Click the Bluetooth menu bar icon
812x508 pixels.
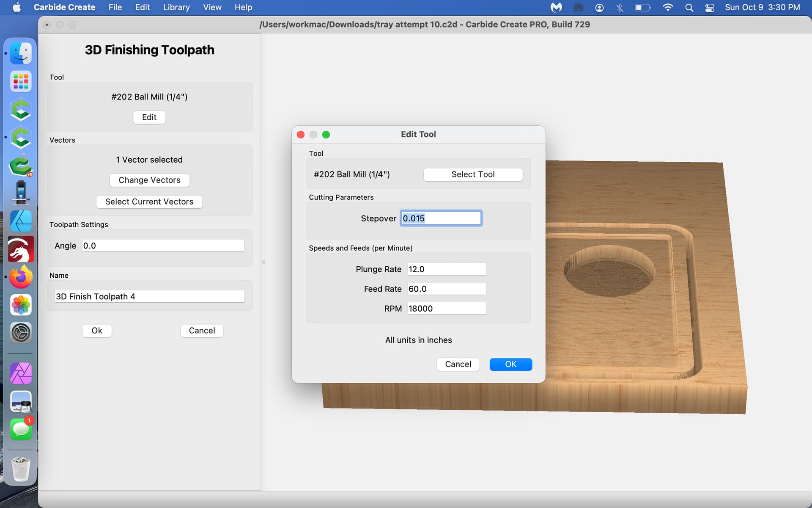tap(620, 7)
